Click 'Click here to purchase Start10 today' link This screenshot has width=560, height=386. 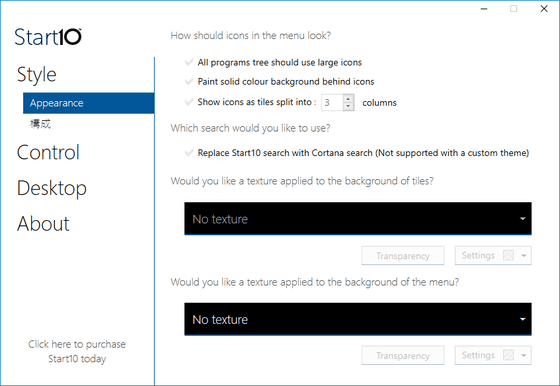click(x=77, y=351)
